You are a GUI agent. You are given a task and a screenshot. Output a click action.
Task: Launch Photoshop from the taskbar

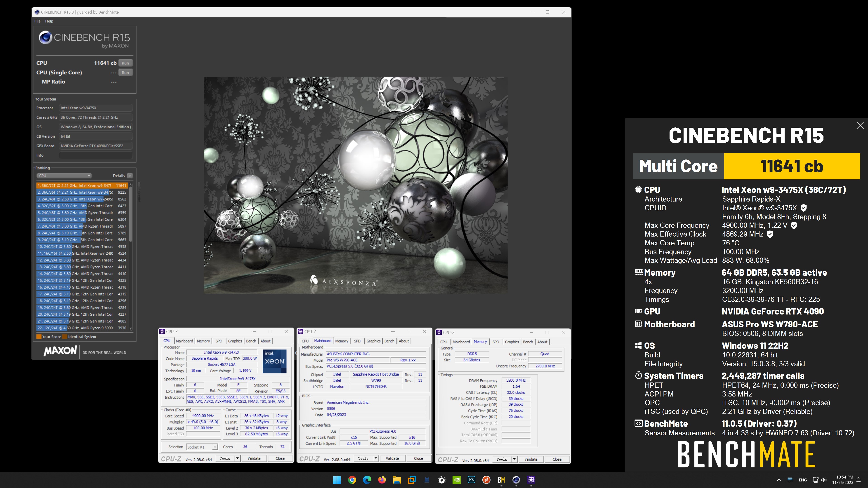pyautogui.click(x=471, y=480)
